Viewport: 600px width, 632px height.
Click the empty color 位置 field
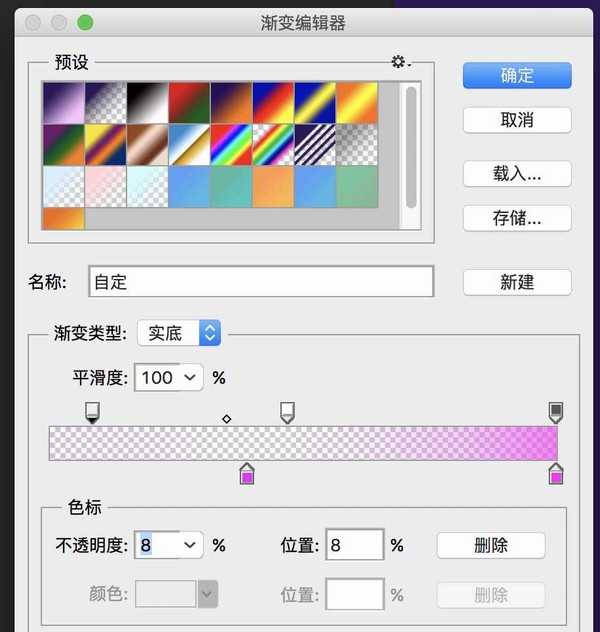(355, 594)
